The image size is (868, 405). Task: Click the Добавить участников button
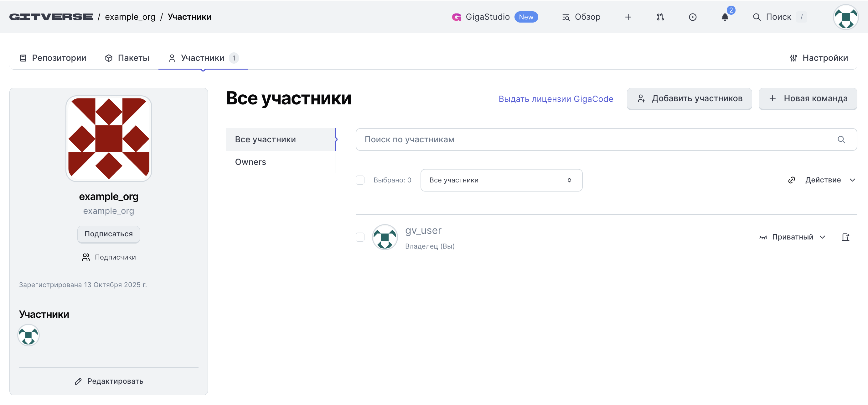(x=689, y=98)
